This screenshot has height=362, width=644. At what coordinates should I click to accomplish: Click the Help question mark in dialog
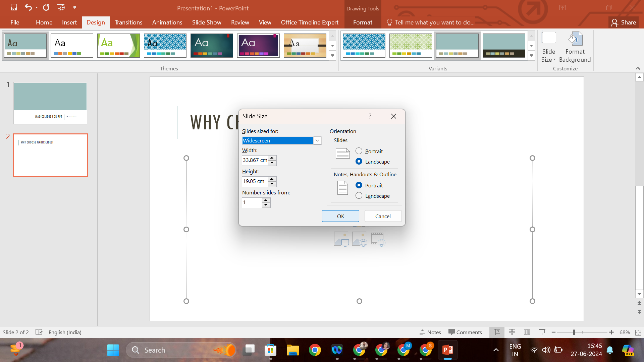click(x=370, y=116)
